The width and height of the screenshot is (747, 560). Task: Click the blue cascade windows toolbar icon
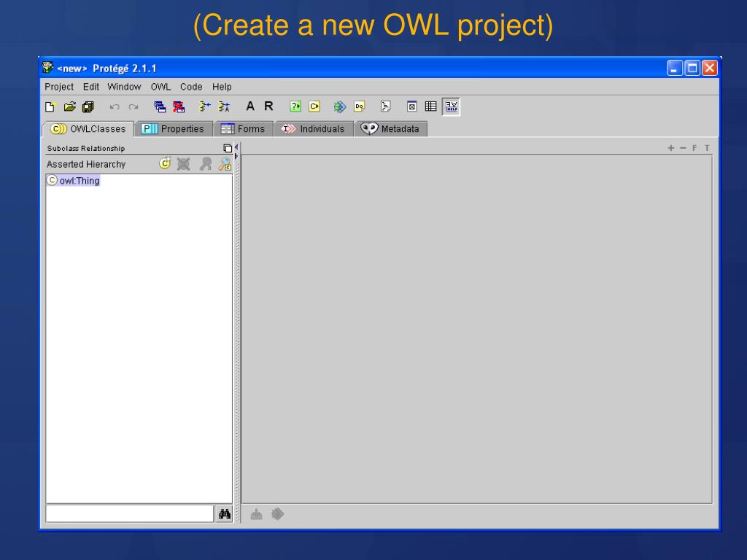point(160,106)
